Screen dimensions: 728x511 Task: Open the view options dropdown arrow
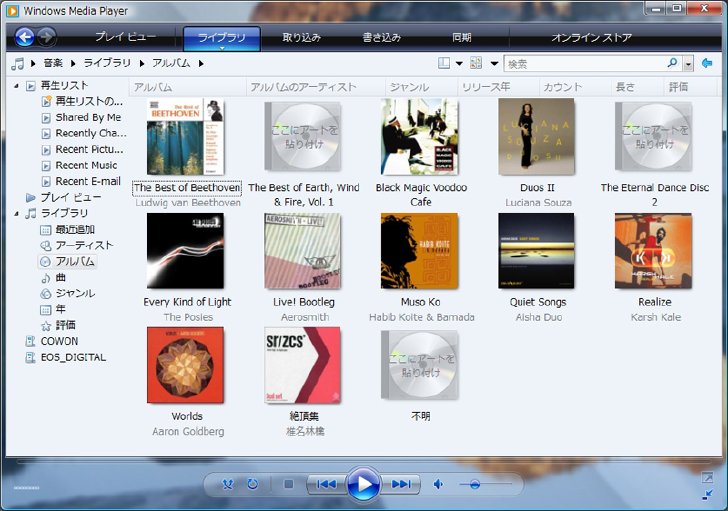[x=494, y=64]
